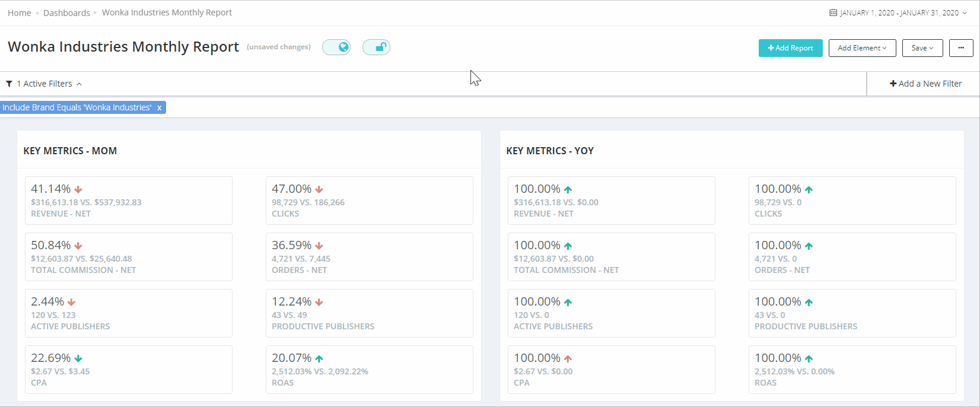
Task: Click up arrow on YOY Revenue - Net card
Action: click(x=568, y=189)
